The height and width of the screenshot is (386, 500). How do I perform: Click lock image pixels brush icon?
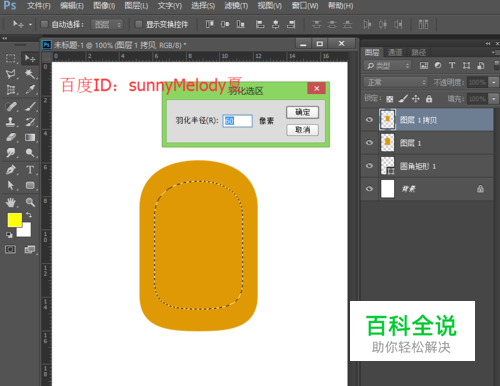[403, 99]
